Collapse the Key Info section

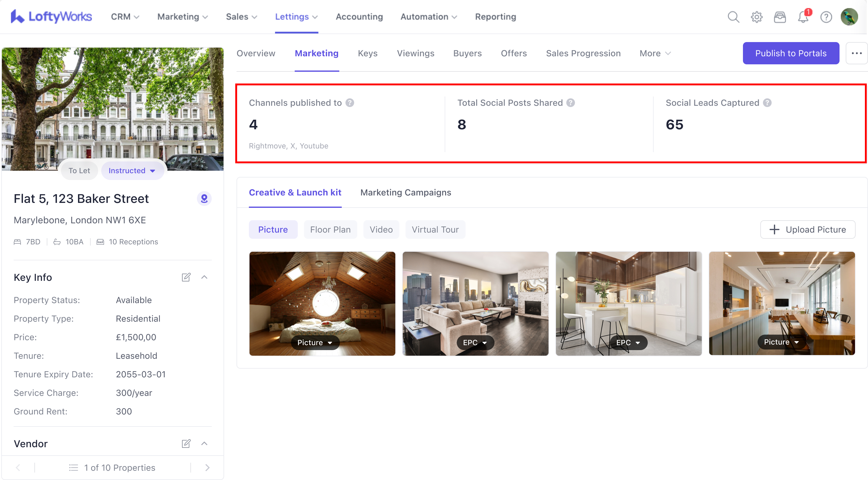pos(204,277)
